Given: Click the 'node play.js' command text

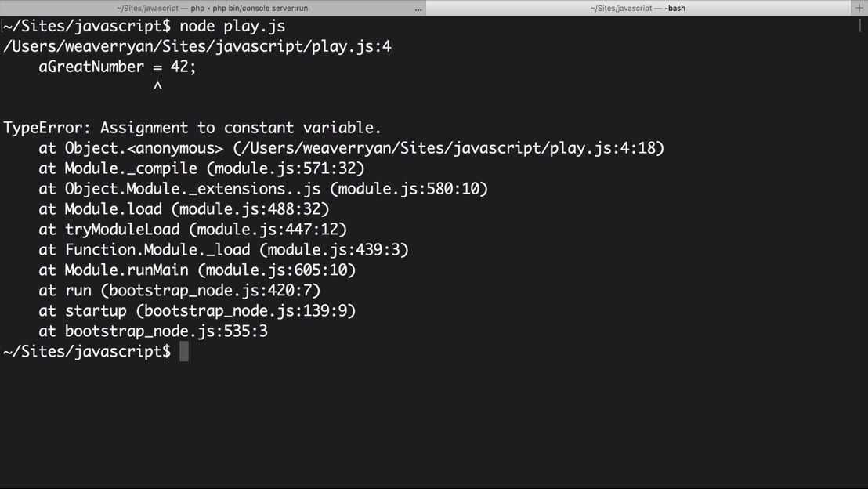Looking at the screenshot, I should (x=233, y=26).
